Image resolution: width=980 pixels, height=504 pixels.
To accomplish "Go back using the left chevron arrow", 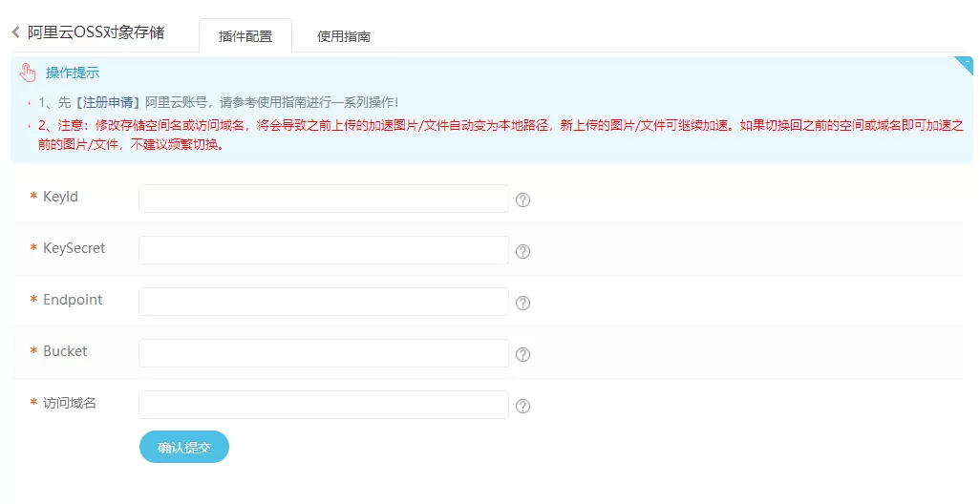I will [x=15, y=31].
